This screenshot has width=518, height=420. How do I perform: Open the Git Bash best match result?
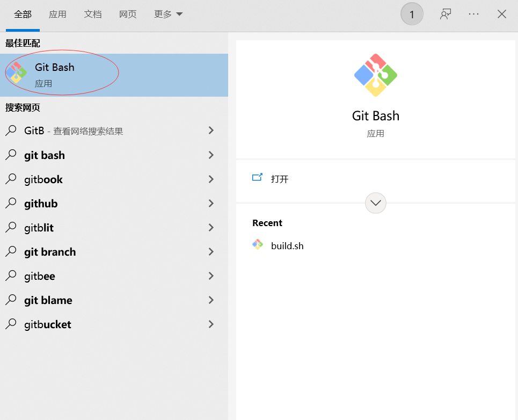[x=114, y=75]
